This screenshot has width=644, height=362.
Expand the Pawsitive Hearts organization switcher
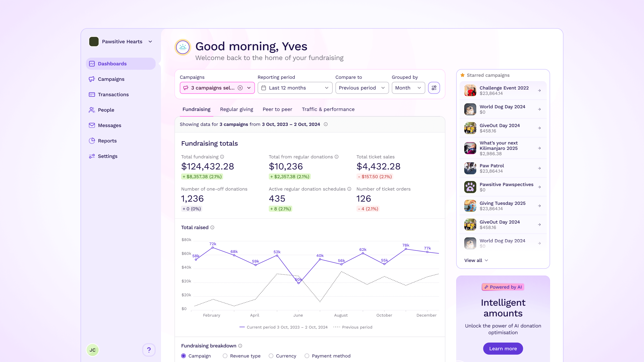121,42
